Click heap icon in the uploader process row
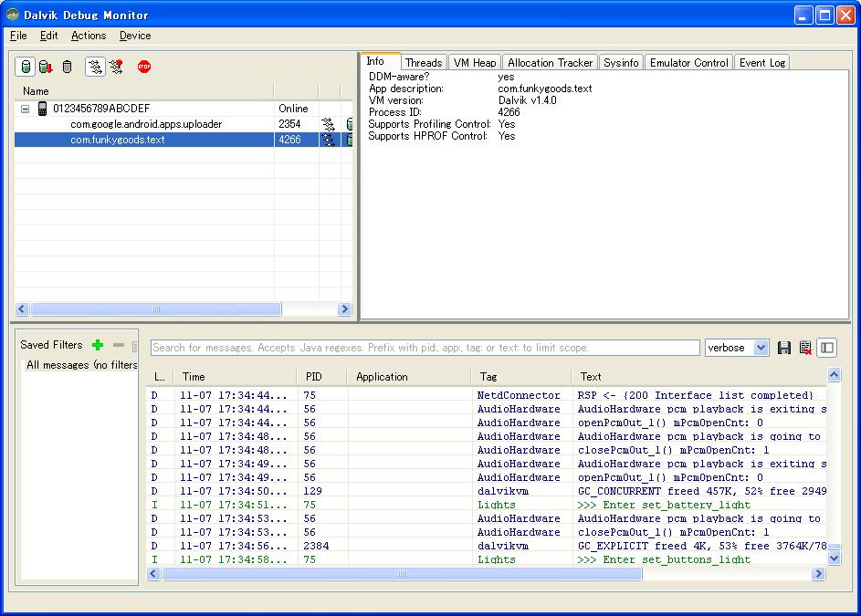The image size is (861, 616). [349, 124]
